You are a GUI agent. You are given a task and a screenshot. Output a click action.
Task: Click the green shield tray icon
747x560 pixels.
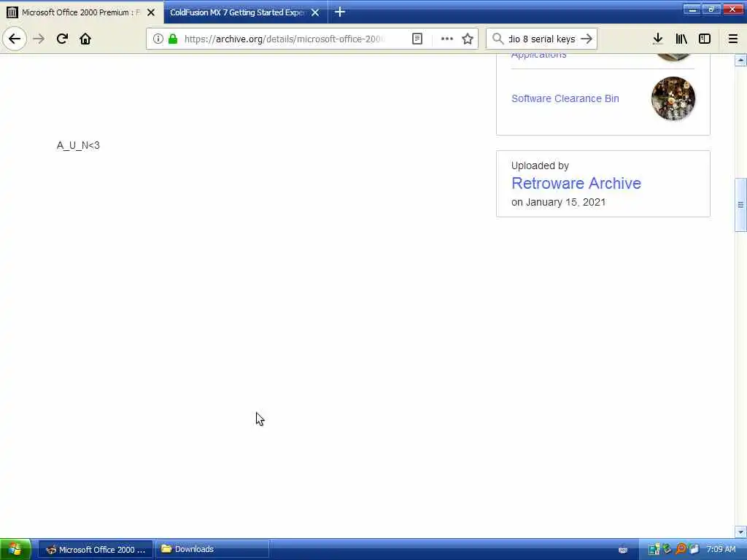(x=667, y=550)
